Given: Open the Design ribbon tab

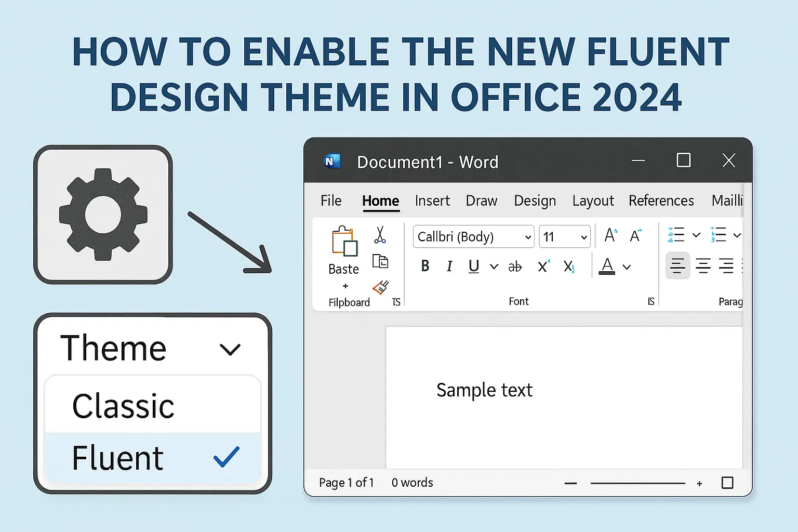Looking at the screenshot, I should click(535, 201).
